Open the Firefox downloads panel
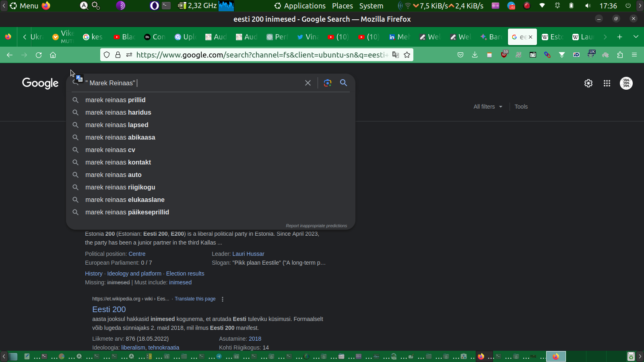Viewport: 644px width, 362px height. pyautogui.click(x=475, y=55)
